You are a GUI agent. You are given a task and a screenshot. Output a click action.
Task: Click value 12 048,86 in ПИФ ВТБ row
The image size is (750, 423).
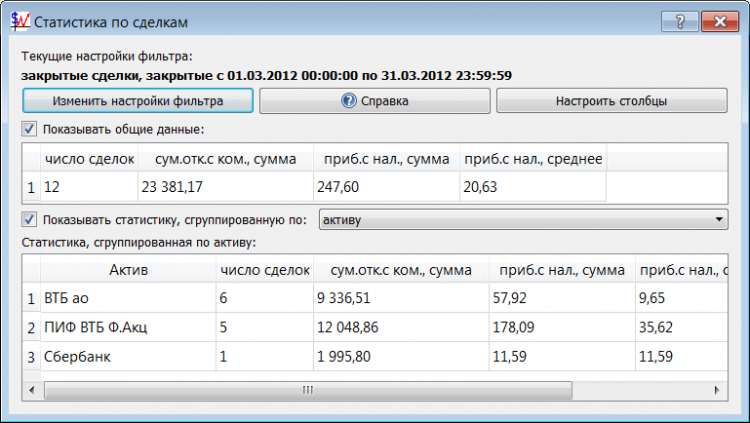coord(401,327)
